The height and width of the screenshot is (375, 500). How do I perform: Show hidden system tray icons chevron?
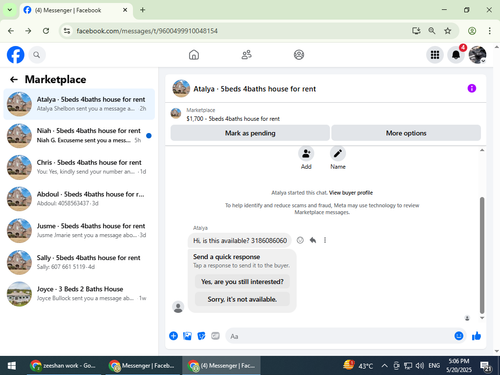click(384, 366)
